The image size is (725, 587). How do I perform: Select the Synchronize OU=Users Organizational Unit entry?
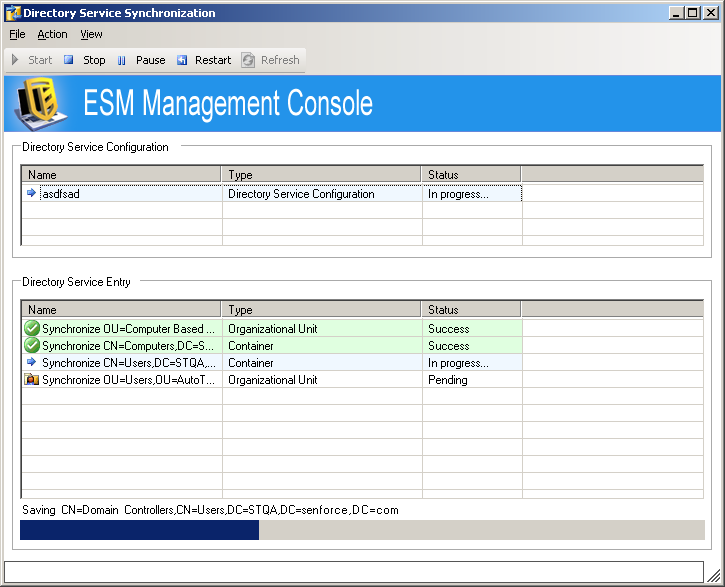pos(128,380)
